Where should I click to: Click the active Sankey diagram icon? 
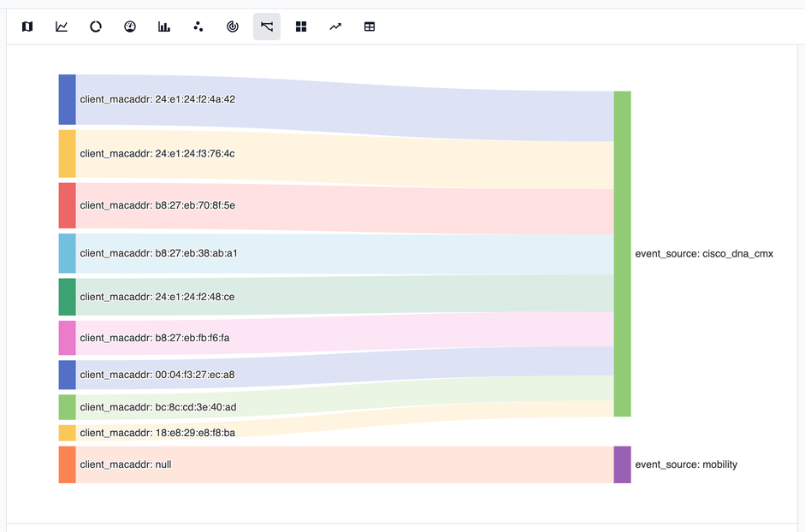tap(267, 27)
